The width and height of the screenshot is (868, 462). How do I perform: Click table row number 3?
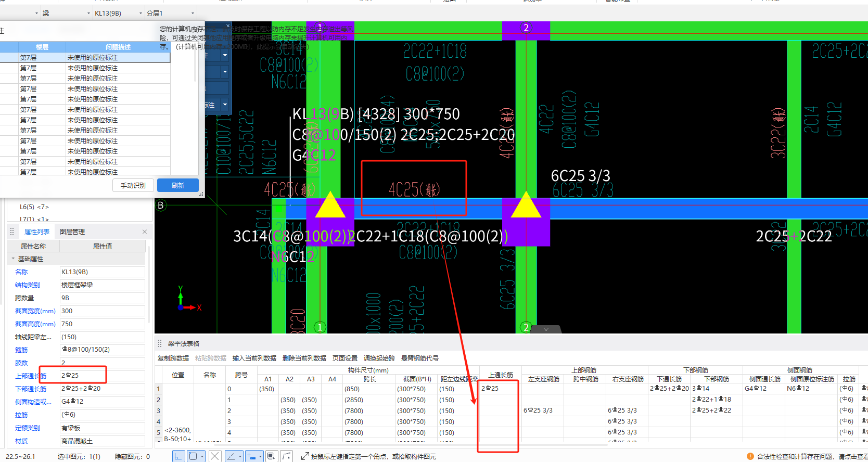159,410
